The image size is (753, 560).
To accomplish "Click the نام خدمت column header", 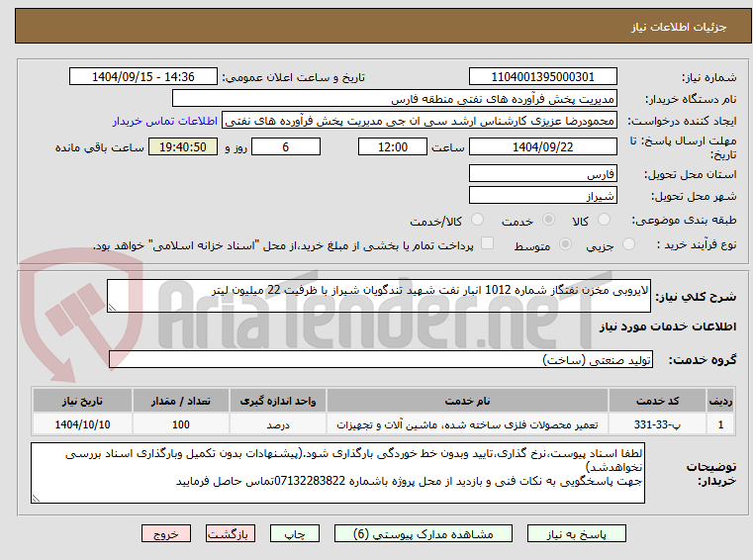I will click(467, 401).
